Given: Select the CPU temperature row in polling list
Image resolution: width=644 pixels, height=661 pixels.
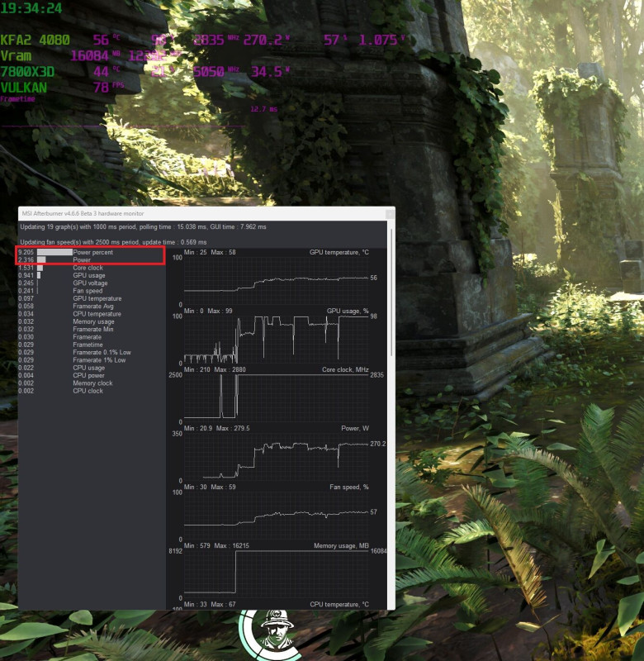Looking at the screenshot, I should click(92, 314).
